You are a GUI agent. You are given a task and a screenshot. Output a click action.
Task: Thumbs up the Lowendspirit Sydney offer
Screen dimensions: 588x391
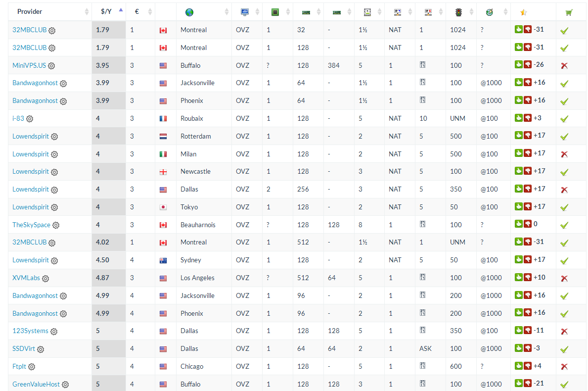pyautogui.click(x=519, y=259)
